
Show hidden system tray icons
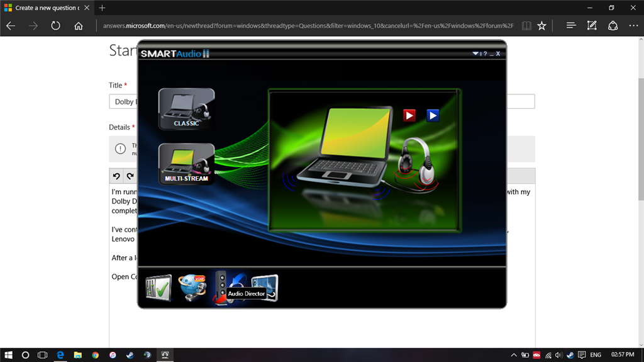(x=514, y=355)
